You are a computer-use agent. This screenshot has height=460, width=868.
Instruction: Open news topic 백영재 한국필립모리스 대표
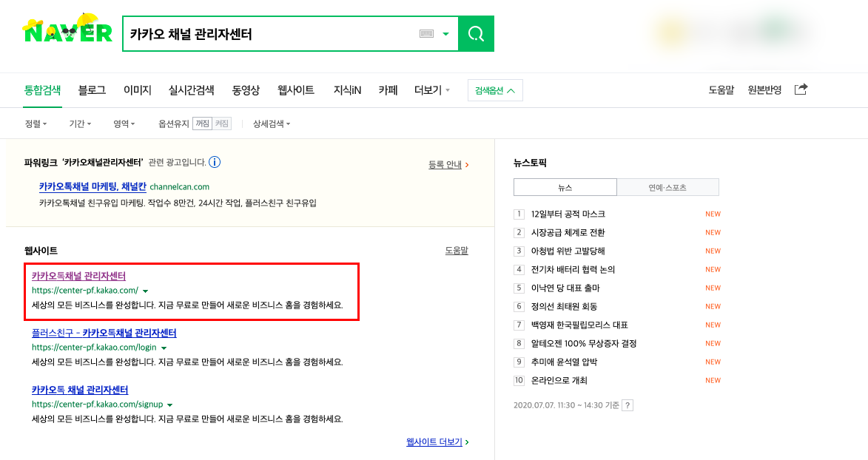click(x=579, y=325)
